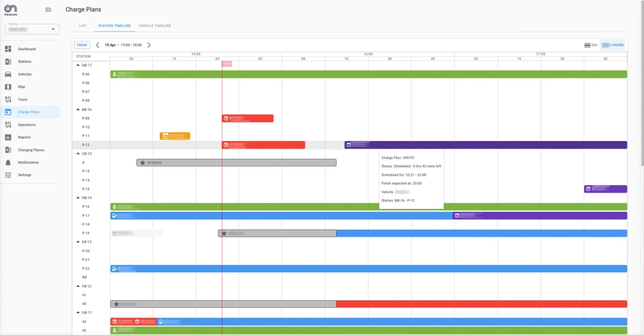This screenshot has width=644, height=335.
Task: Select the red charge plan on P-09
Action: pos(248,118)
